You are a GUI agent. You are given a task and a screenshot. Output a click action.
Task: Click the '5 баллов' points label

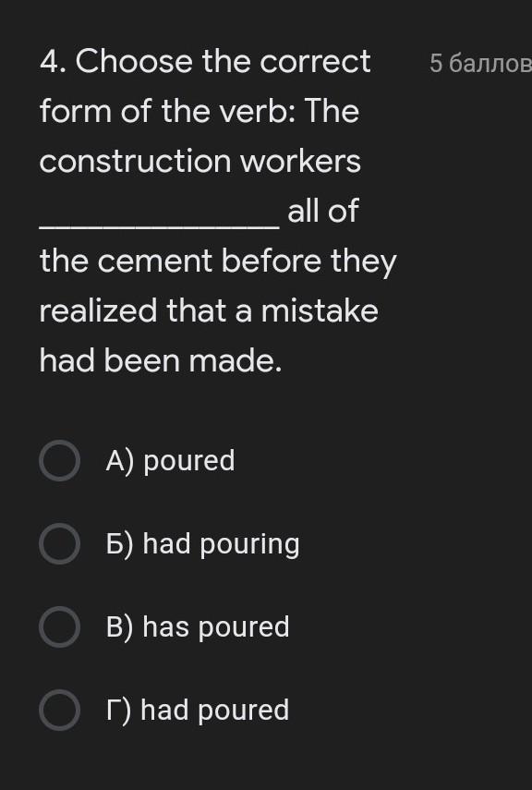tap(480, 64)
